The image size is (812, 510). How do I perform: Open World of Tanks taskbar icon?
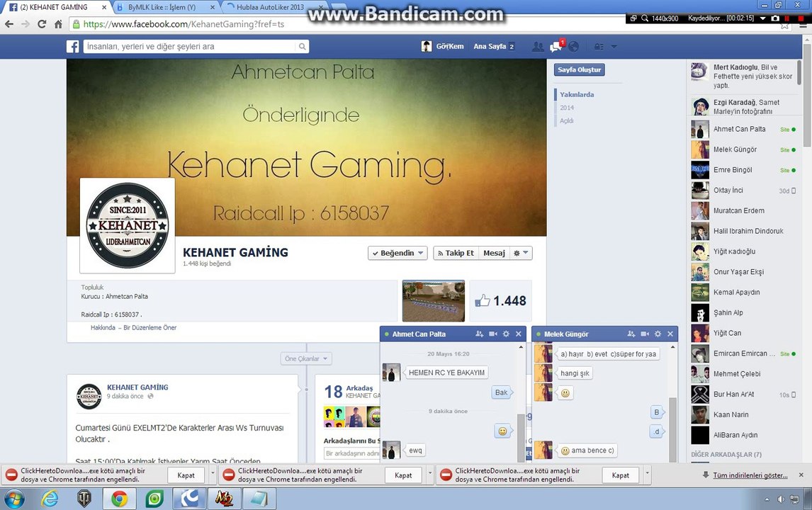84,499
